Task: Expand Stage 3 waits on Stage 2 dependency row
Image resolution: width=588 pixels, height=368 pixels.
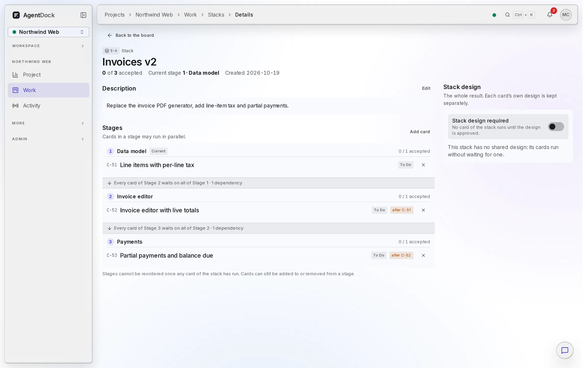Action: click(269, 228)
